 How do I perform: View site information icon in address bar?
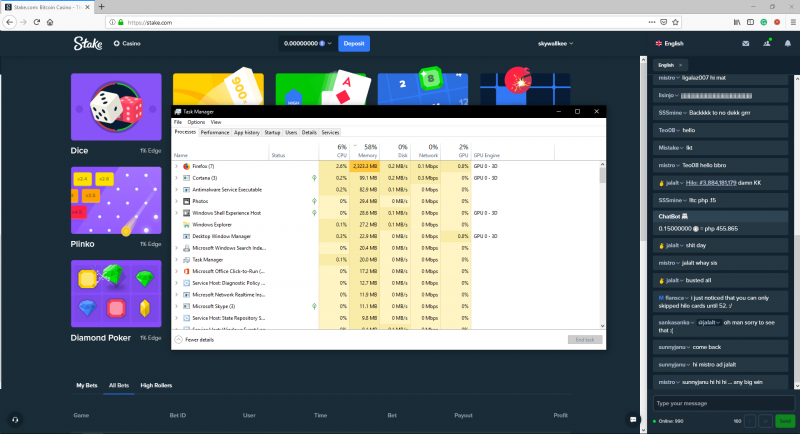[112, 22]
